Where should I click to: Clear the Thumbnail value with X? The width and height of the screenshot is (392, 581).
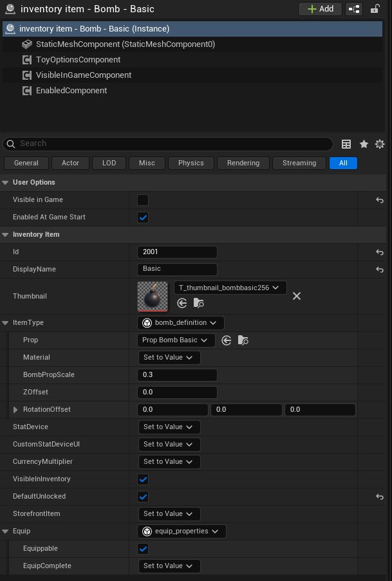pos(297,296)
